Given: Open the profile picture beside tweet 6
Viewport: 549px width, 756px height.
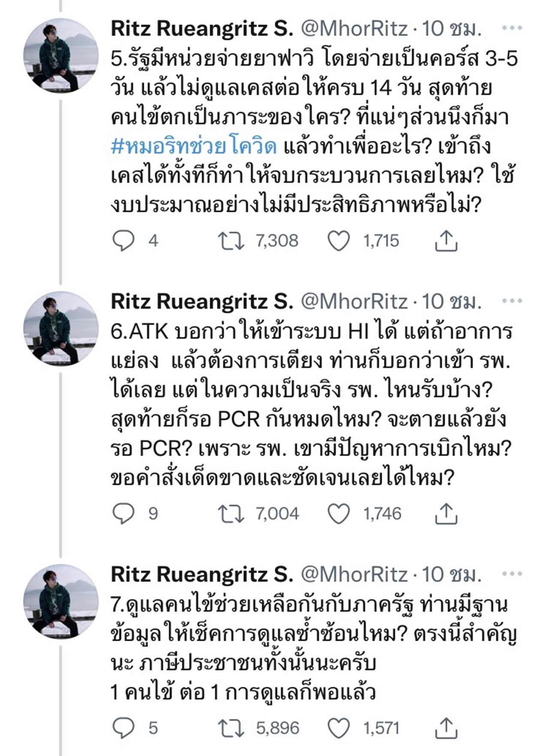Looking at the screenshot, I should point(61,328).
